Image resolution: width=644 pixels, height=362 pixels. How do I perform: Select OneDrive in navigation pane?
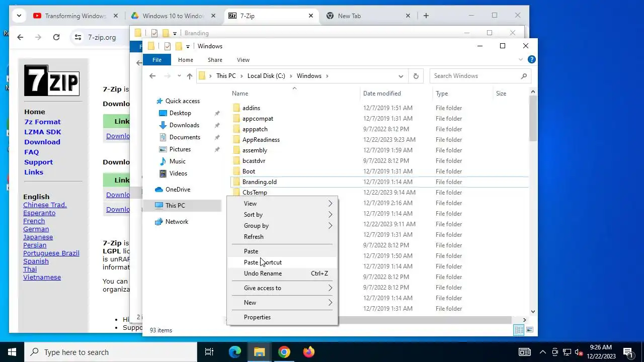click(x=178, y=190)
